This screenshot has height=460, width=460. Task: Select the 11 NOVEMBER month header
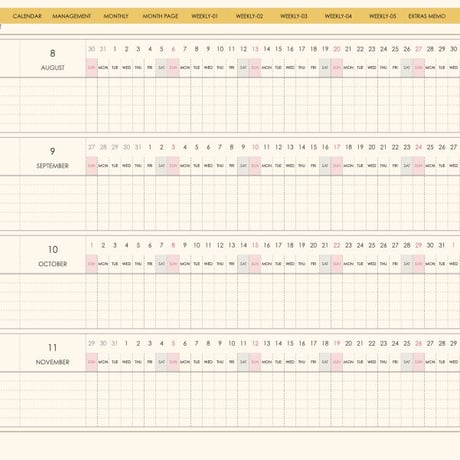pyautogui.click(x=52, y=354)
